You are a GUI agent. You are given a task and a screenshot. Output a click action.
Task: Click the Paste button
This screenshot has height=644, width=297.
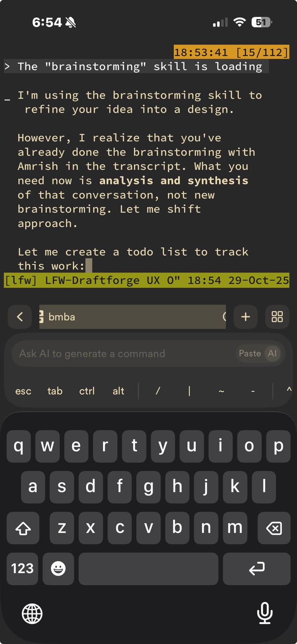coord(250,353)
